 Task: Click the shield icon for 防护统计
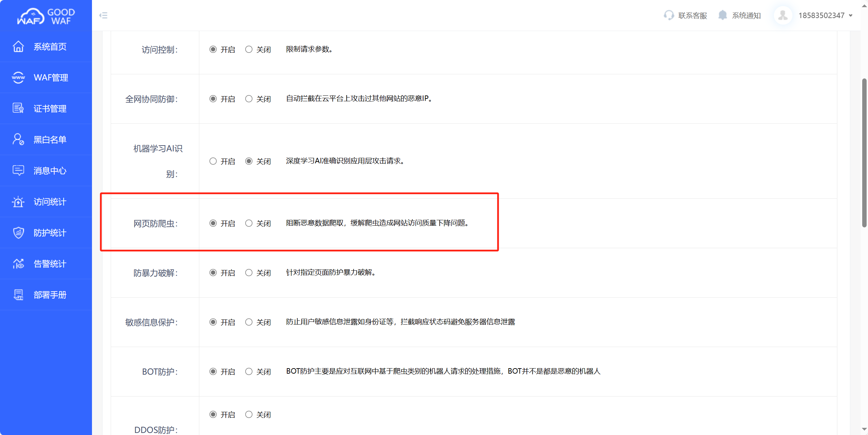(18, 233)
